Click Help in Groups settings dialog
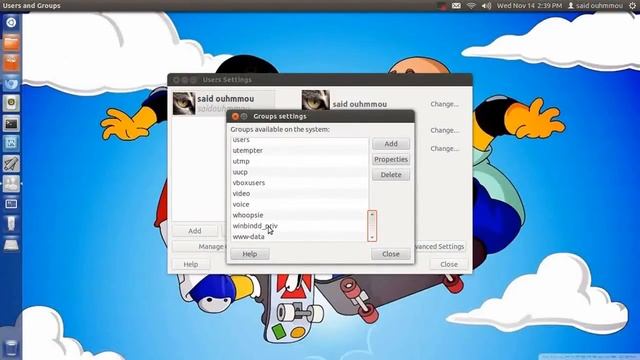The height and width of the screenshot is (360, 640). point(250,254)
